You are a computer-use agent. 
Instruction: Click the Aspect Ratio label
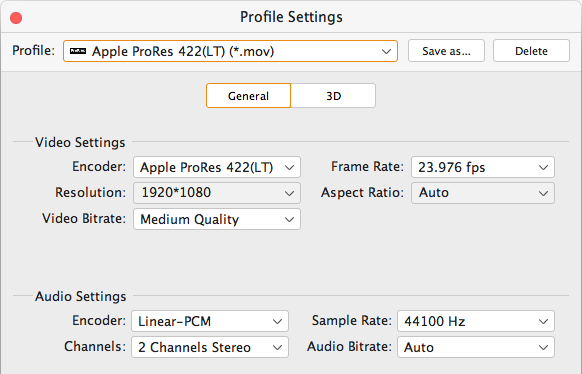362,193
